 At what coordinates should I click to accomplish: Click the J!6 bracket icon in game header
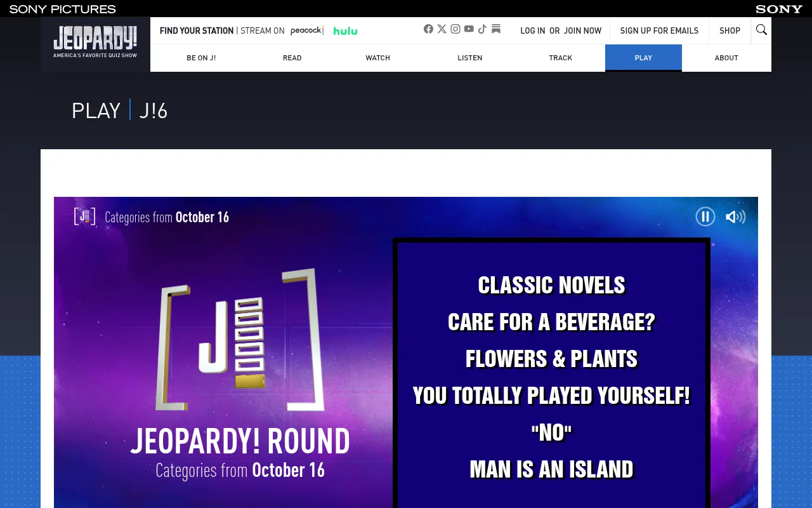85,217
